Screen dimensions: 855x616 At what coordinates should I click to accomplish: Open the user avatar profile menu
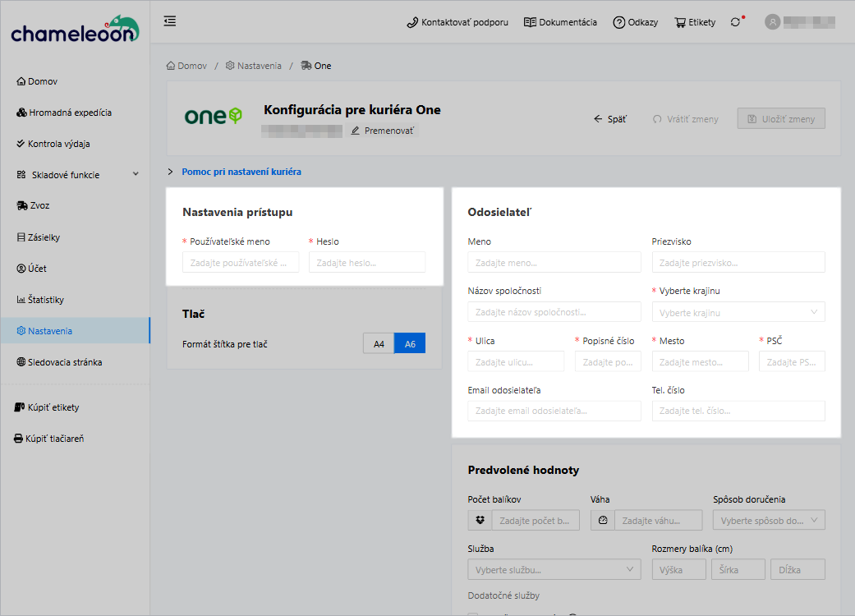(x=772, y=22)
